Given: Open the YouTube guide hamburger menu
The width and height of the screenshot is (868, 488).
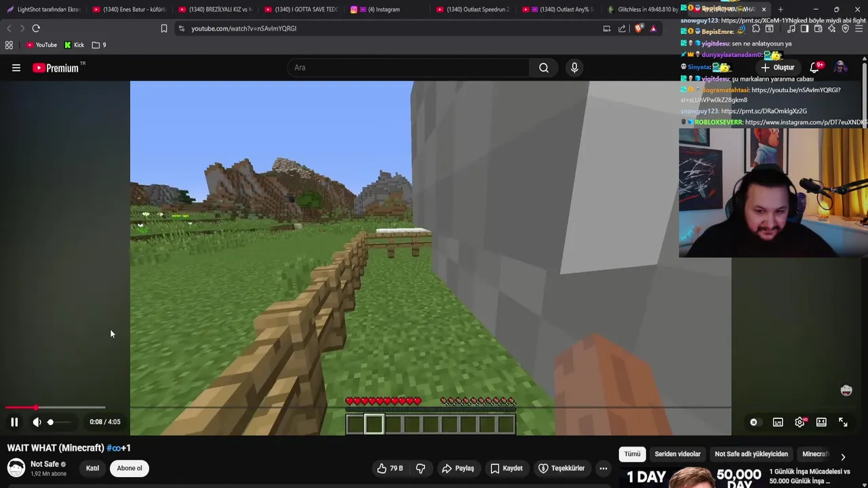Looking at the screenshot, I should [16, 68].
